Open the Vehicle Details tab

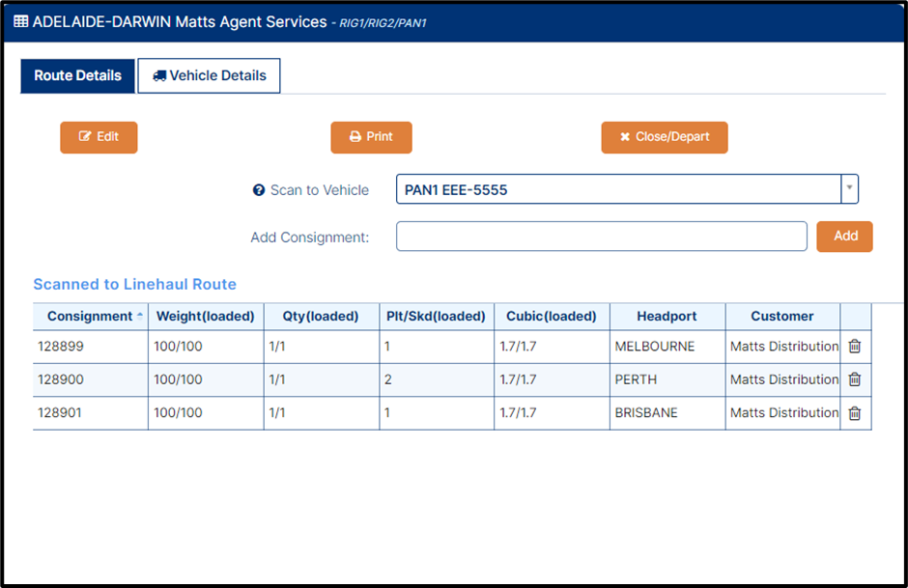tap(209, 76)
